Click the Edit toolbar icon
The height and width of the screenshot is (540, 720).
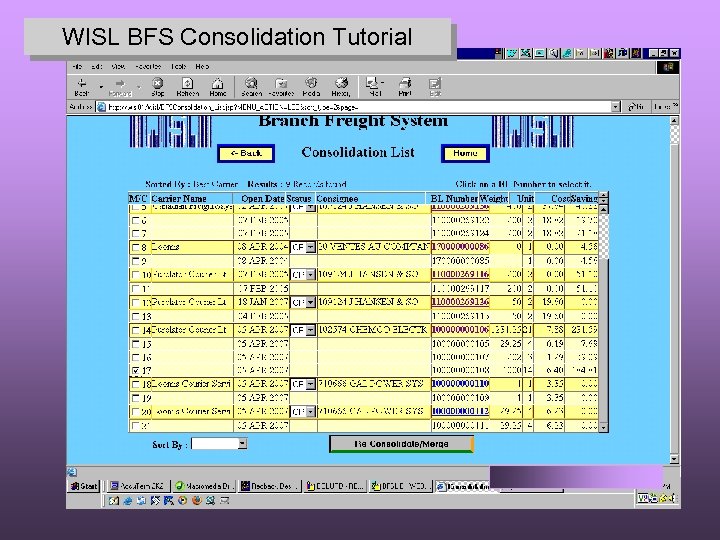(434, 86)
